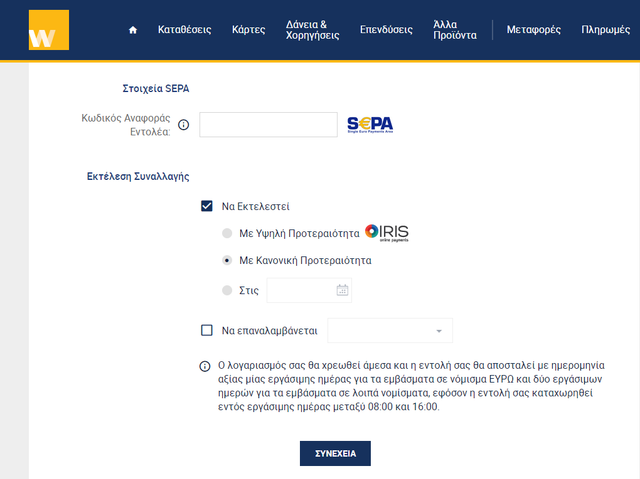Open the Καταθέσεις menu
The height and width of the screenshot is (479, 640).
click(x=184, y=30)
